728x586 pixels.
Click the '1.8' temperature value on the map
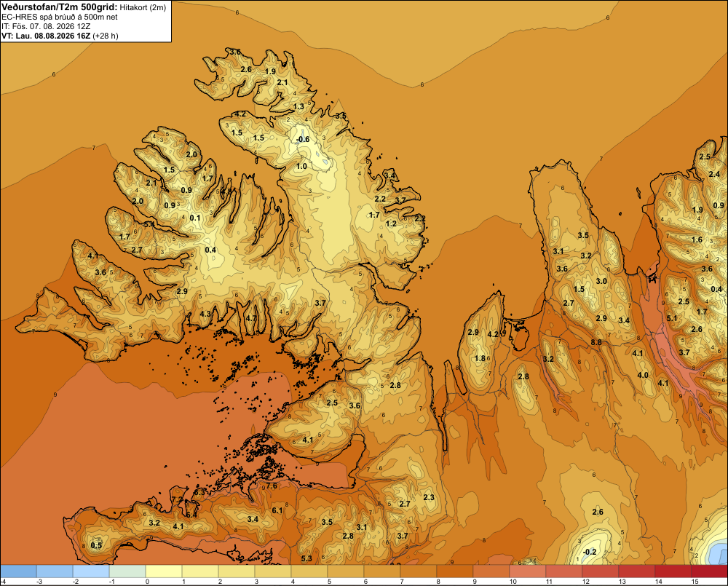(x=480, y=358)
